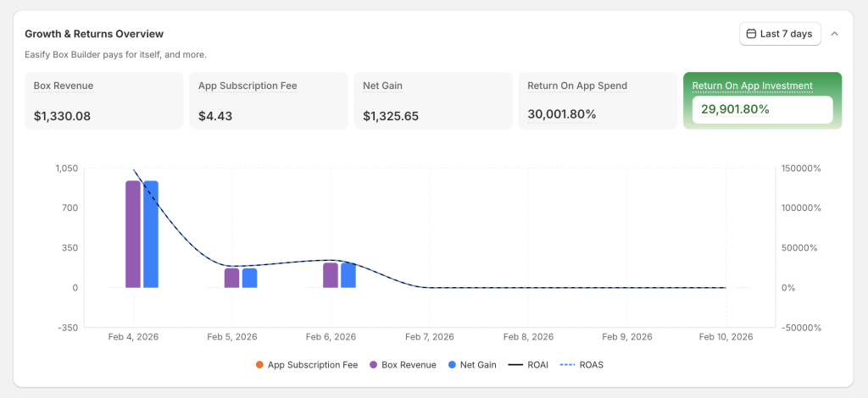Click the Feb 6 purple Box Revenue bar
868x398 pixels.
tap(331, 275)
